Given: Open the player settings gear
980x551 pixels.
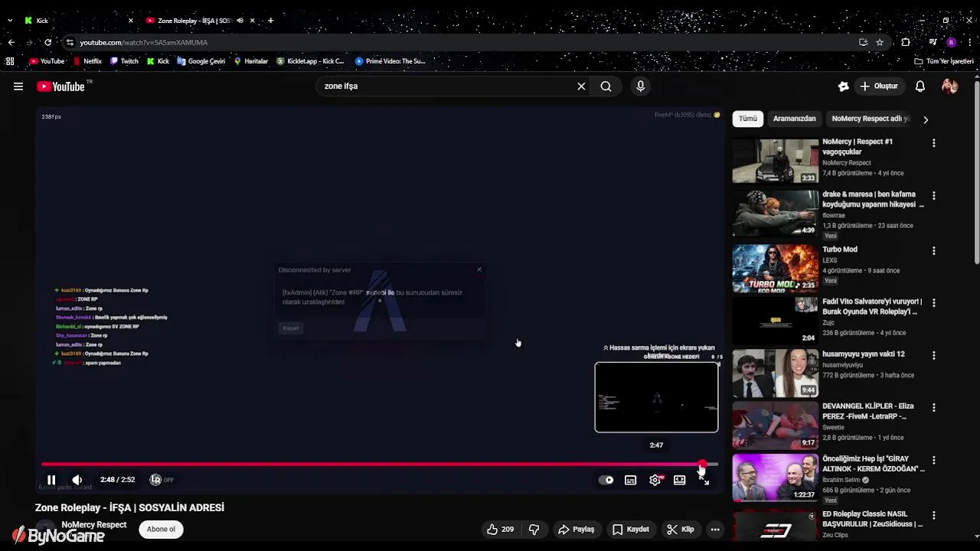Looking at the screenshot, I should (x=655, y=480).
